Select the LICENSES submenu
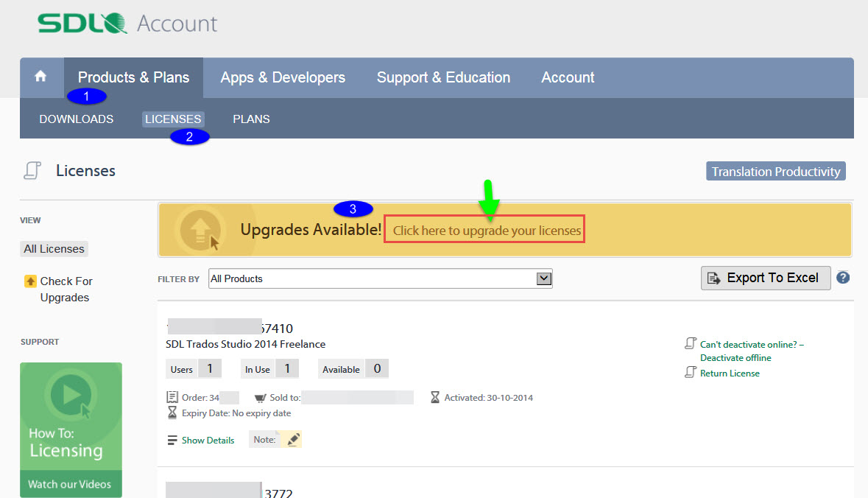868x498 pixels. click(173, 119)
